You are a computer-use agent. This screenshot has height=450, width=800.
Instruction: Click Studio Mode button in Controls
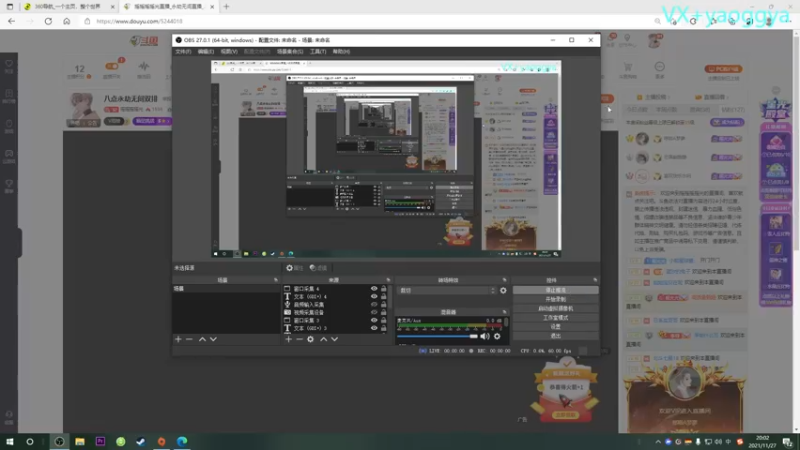(555, 317)
